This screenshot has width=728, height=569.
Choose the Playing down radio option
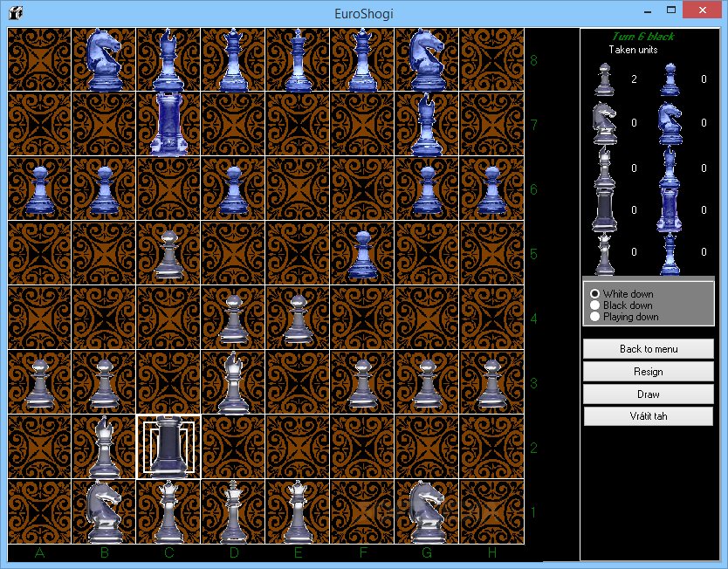pyautogui.click(x=624, y=317)
